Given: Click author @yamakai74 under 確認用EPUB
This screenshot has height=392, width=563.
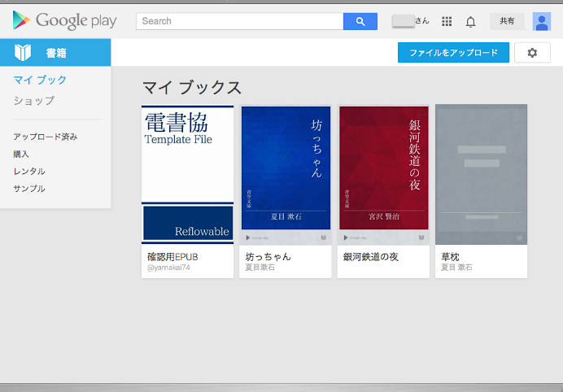Looking at the screenshot, I should tap(168, 268).
